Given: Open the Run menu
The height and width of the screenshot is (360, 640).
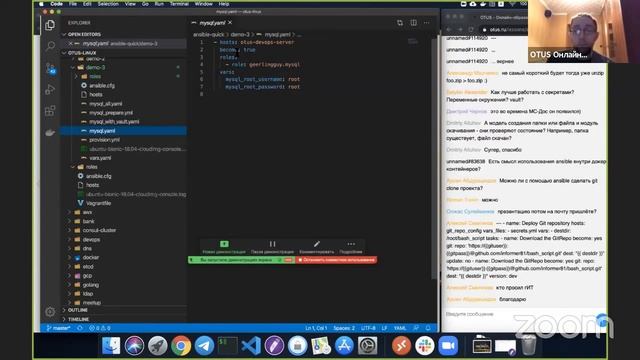Looking at the screenshot, I should 159,4.
